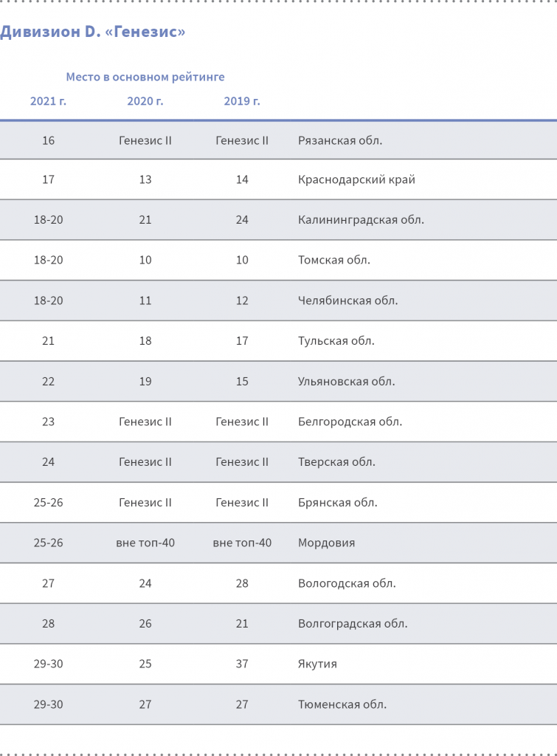The image size is (557, 756).
Task: Select the «2020 г.» column header
Action: coord(145,101)
